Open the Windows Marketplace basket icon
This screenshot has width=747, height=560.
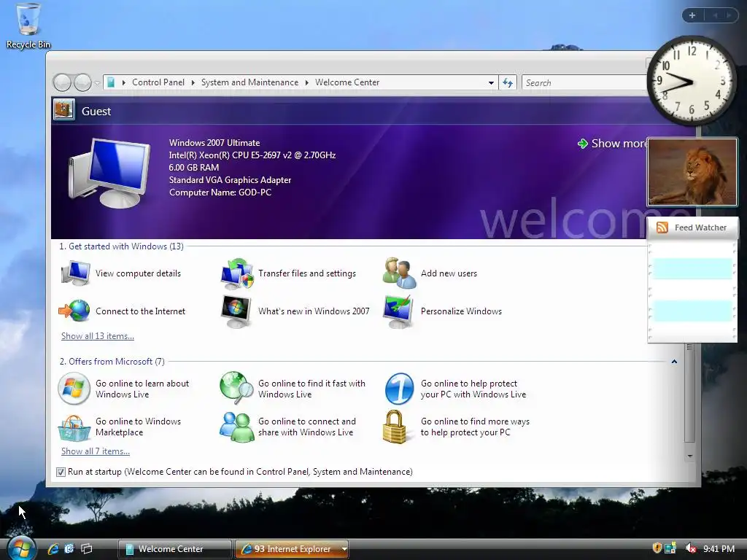coord(74,427)
